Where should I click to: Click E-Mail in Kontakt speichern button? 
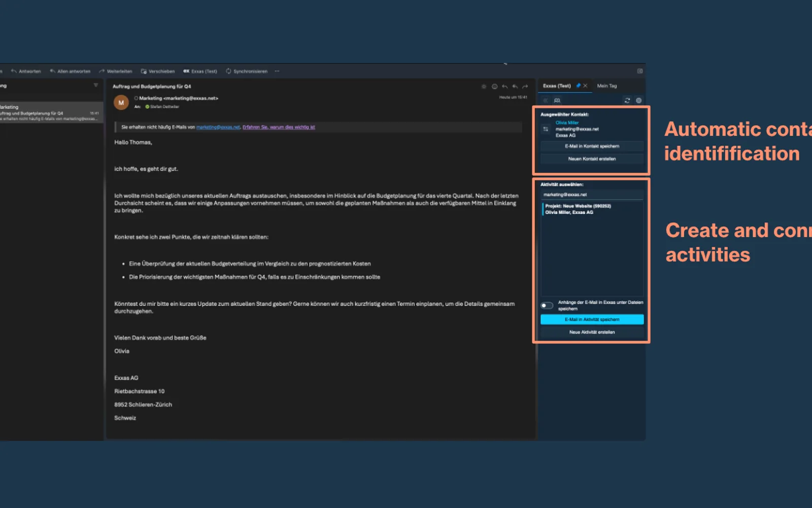tap(592, 146)
